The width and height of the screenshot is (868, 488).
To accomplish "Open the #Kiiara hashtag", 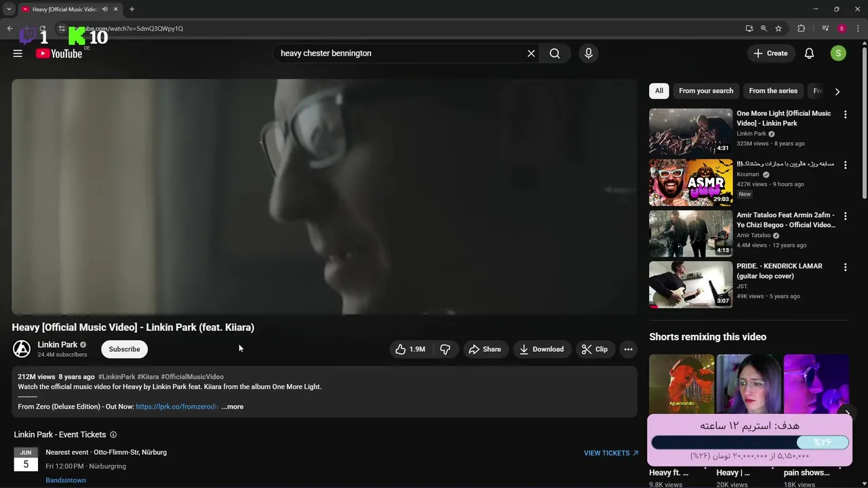I will pos(148,377).
